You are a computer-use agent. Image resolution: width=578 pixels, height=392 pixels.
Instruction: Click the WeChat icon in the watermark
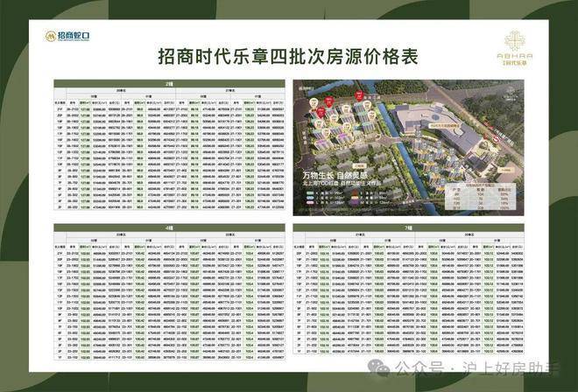coord(378,367)
